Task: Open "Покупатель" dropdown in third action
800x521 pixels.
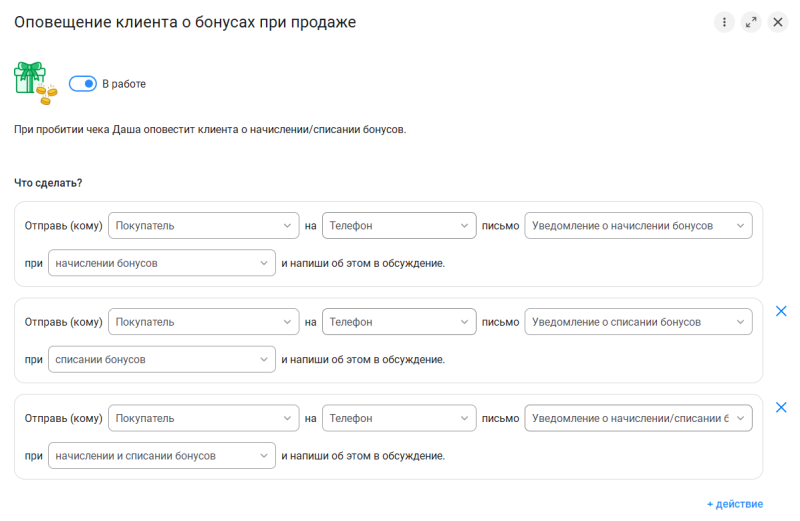Action: click(203, 418)
